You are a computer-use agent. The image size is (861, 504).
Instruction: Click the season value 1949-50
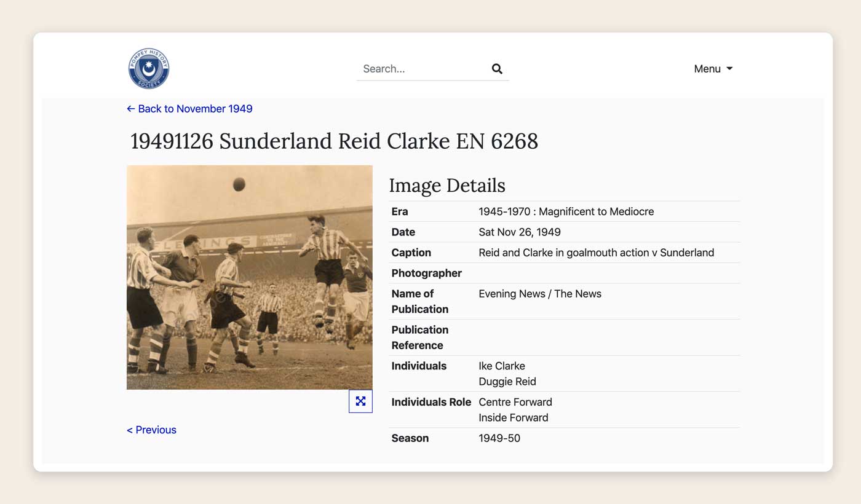(x=499, y=438)
